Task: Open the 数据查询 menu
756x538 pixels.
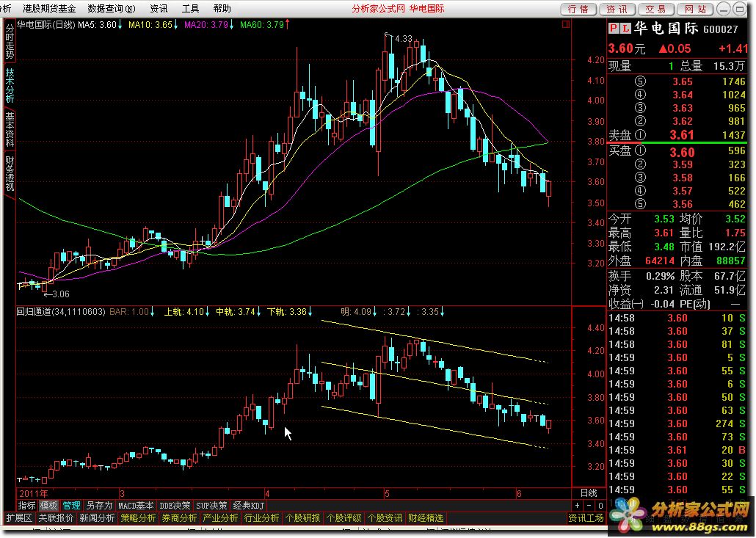Action: click(x=112, y=8)
